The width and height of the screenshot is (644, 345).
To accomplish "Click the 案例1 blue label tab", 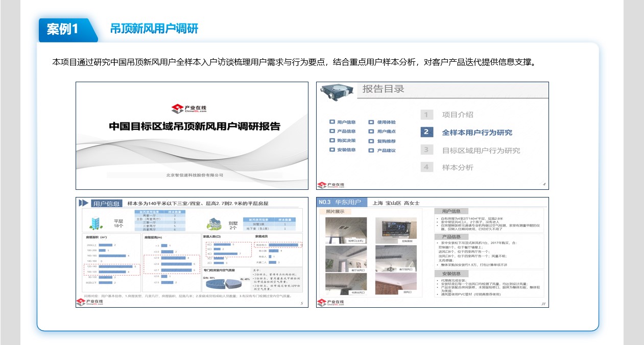I will (x=63, y=29).
